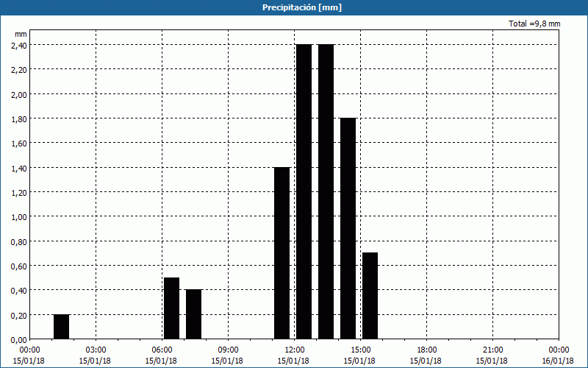Select the 0,20 mm bar near 01:00
Image resolution: width=588 pixels, height=368 pixels.
[x=61, y=327]
